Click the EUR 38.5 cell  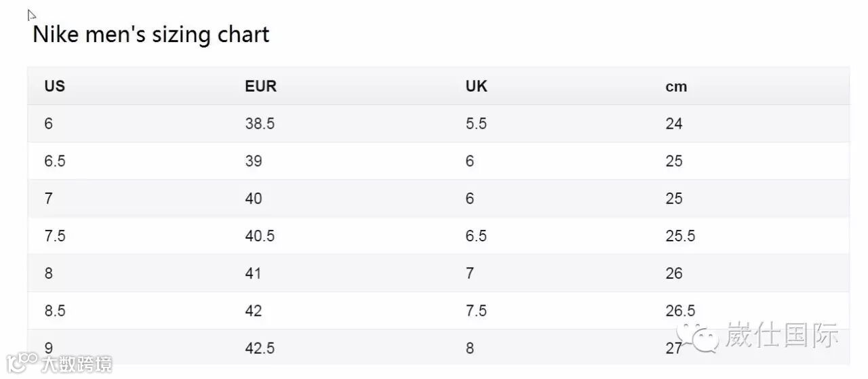point(260,123)
